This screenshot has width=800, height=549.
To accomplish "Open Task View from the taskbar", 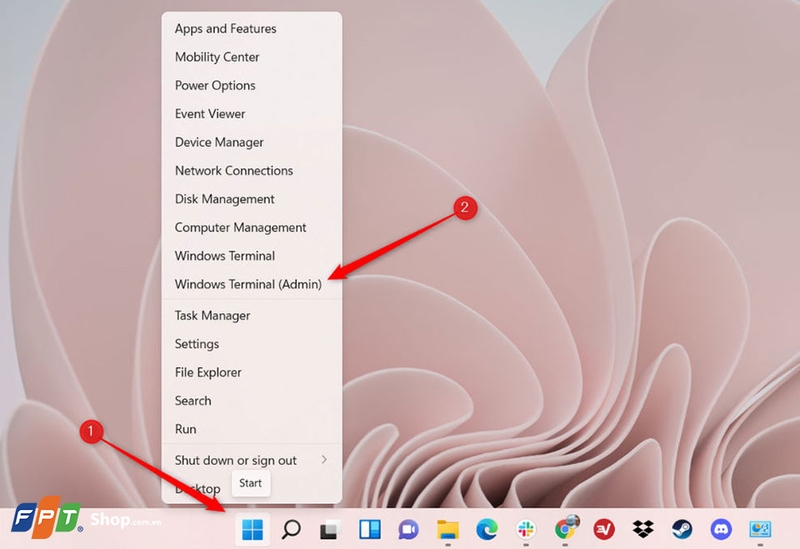I will pos(330,530).
